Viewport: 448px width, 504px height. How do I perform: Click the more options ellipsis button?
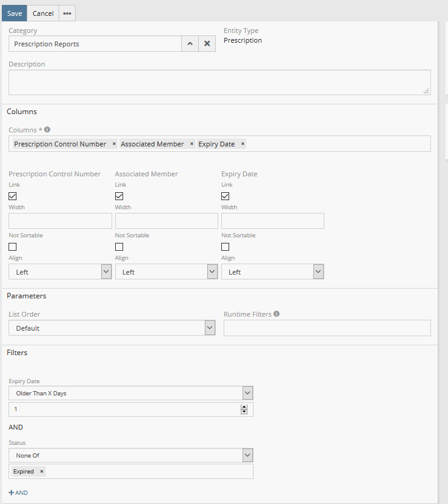(67, 13)
